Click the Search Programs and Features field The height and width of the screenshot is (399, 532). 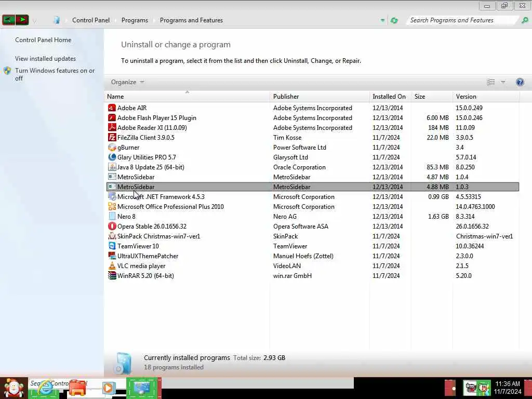463,20
